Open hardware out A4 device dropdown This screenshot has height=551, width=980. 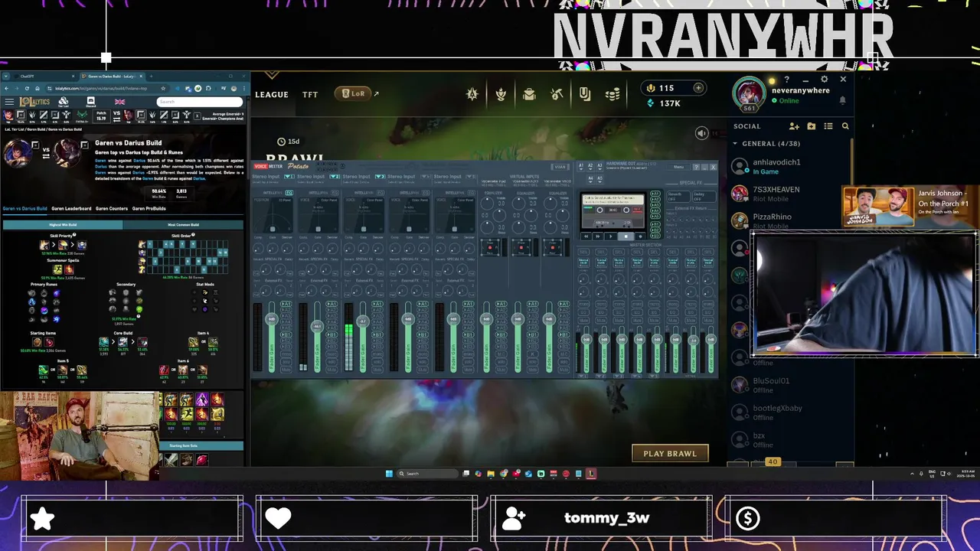click(x=590, y=180)
